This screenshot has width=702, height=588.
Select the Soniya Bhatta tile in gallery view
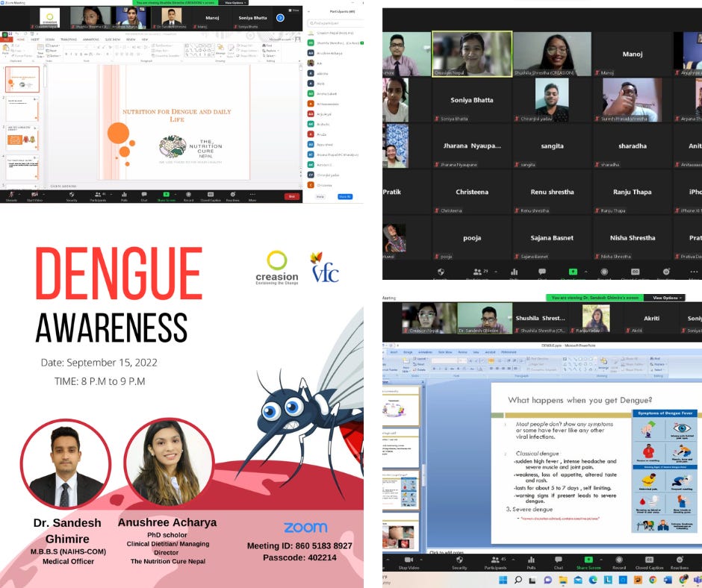(471, 100)
